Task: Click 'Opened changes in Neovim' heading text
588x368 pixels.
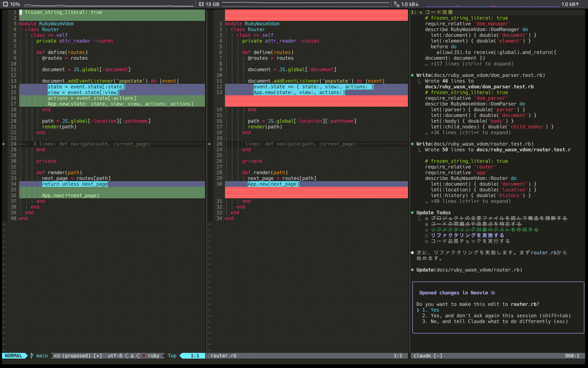Action: click(453, 293)
